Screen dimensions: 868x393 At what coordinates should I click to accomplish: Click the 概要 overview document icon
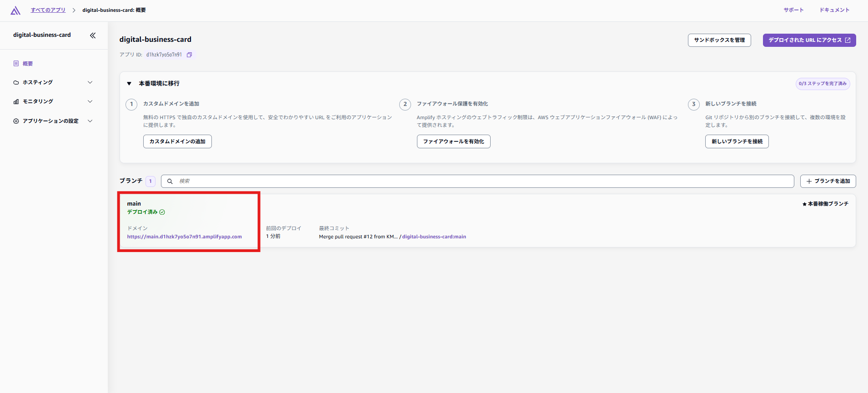point(16,64)
